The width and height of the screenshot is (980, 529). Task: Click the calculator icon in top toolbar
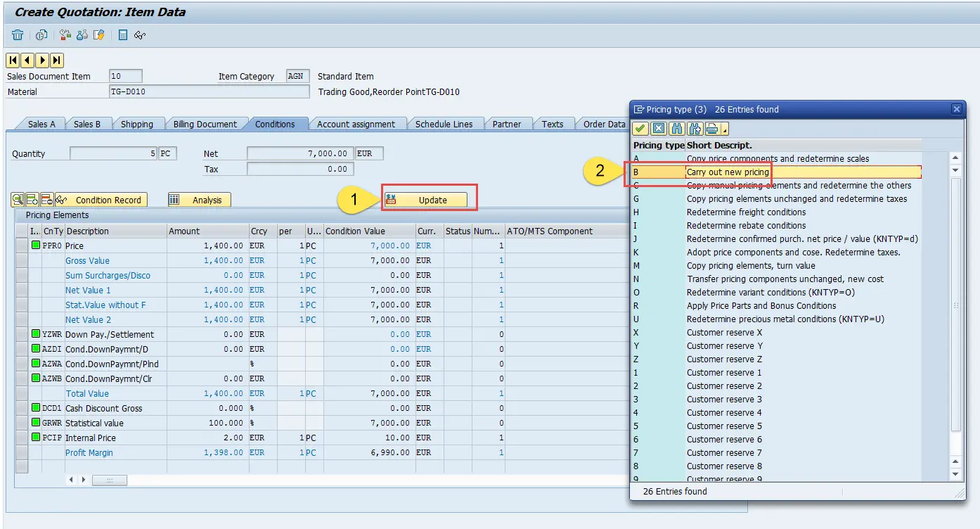(x=123, y=35)
